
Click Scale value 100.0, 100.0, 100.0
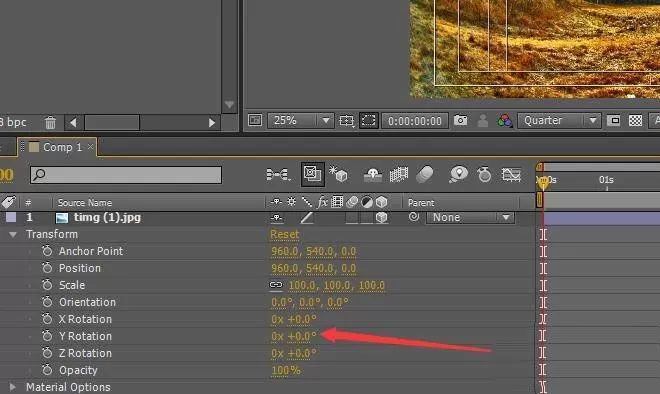pyautogui.click(x=336, y=285)
